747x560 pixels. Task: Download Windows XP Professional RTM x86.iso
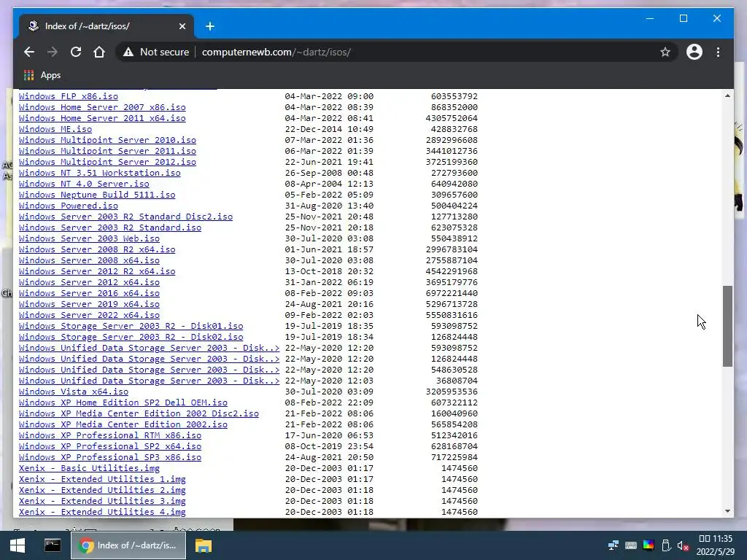(x=110, y=436)
